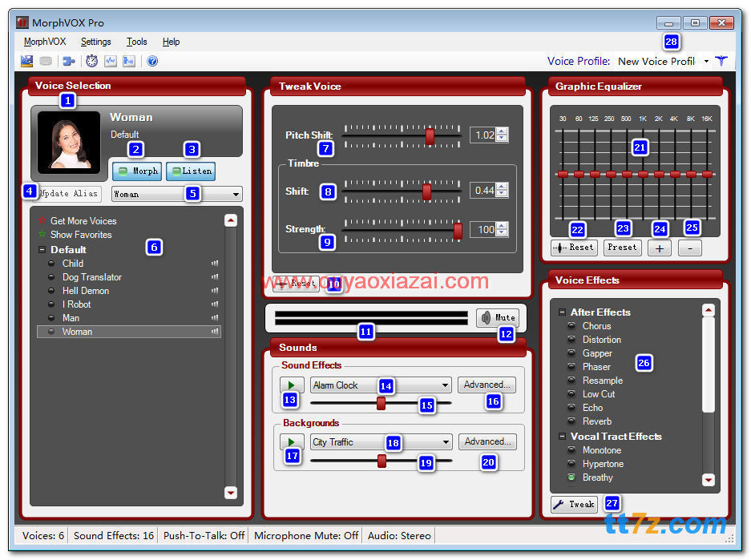751x560 pixels.
Task: Select the Man voice in the list
Action: 71,318
